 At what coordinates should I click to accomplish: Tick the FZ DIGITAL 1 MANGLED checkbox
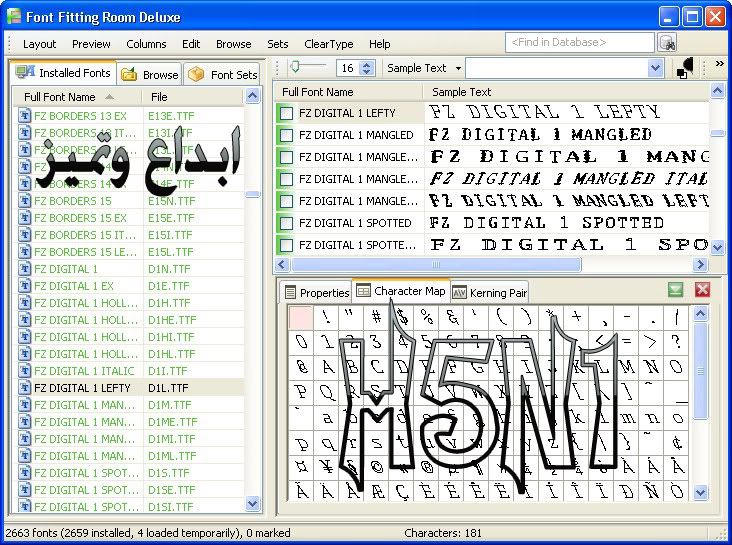click(287, 135)
